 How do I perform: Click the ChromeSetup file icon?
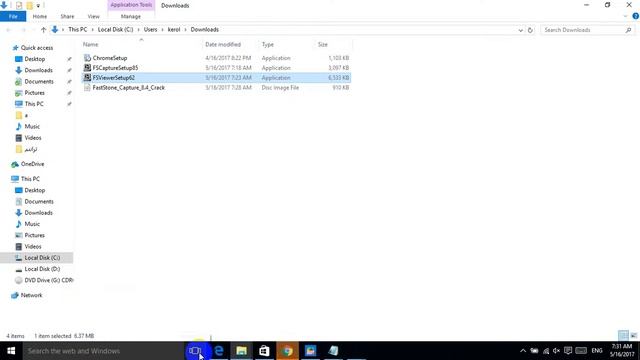pos(87,58)
